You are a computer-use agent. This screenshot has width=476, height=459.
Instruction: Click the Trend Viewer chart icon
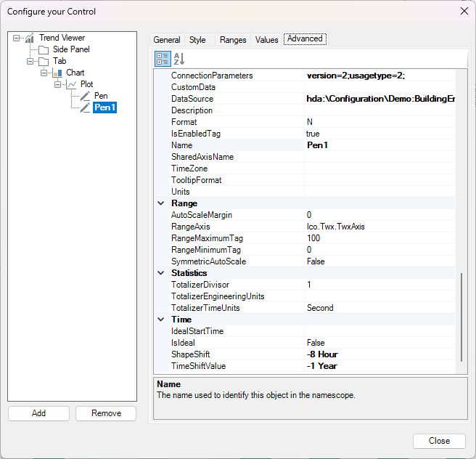(x=30, y=38)
